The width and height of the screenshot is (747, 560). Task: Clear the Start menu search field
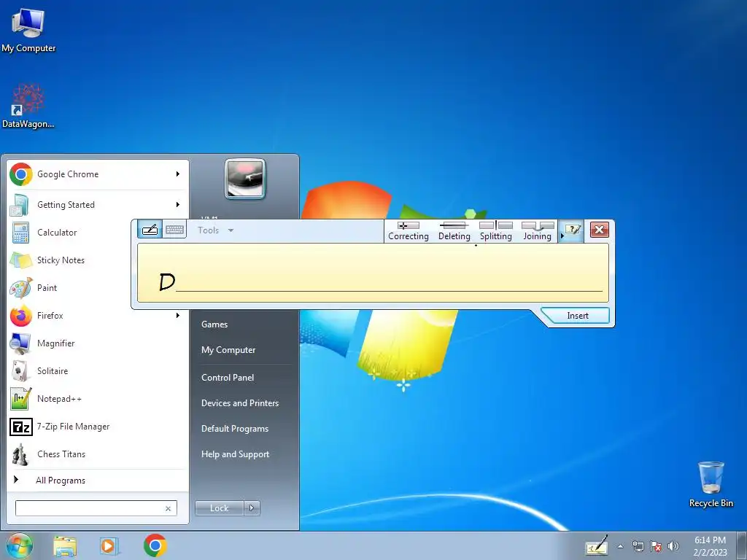(x=169, y=508)
